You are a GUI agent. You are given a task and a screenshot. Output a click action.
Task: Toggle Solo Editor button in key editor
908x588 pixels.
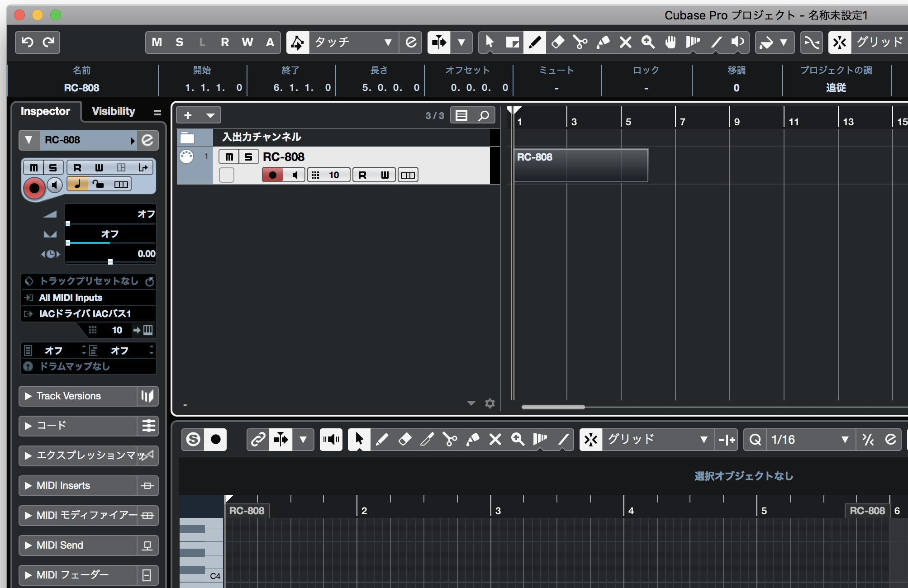coord(193,439)
